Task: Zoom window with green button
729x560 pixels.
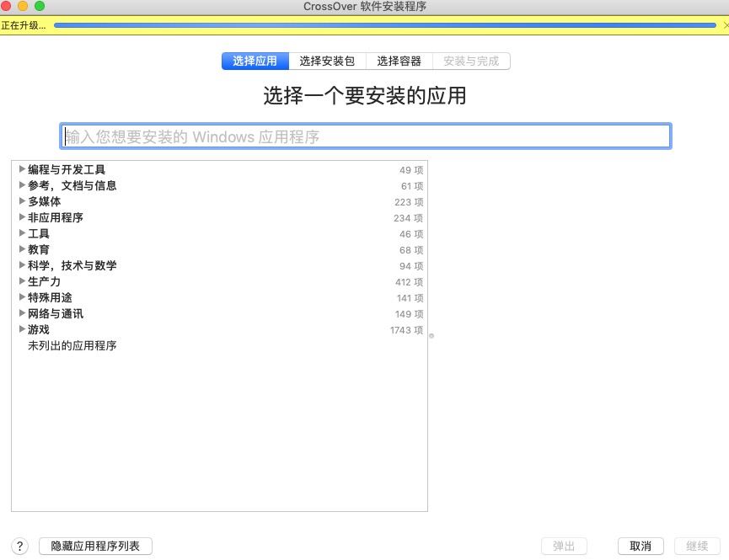Action: click(x=40, y=6)
